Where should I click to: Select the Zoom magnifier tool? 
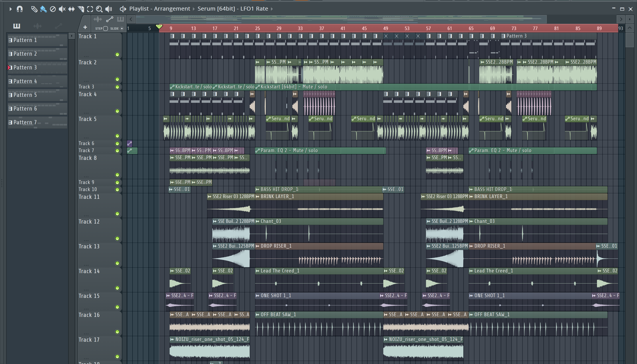[99, 9]
